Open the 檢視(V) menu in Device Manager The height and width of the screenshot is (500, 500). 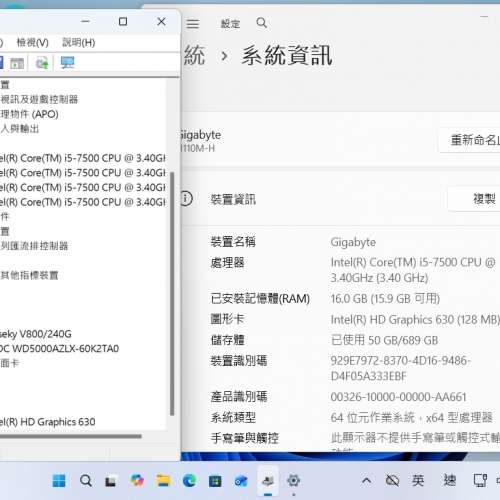point(33,43)
